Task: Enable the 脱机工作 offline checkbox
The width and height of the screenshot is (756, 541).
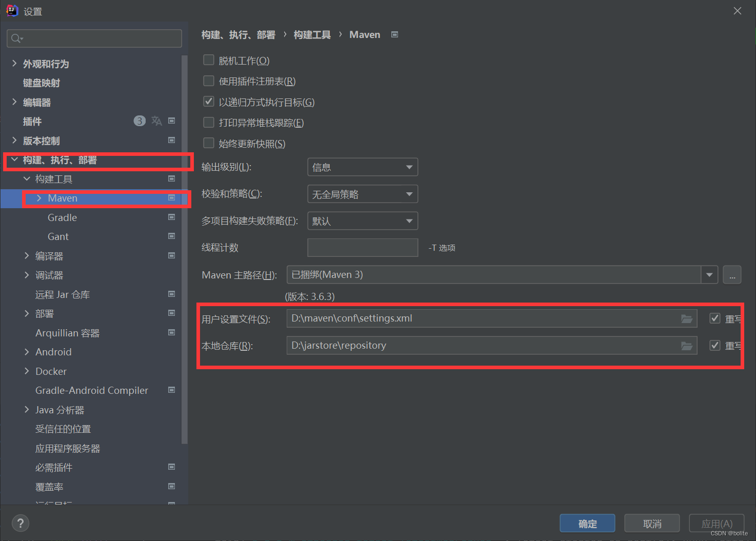Action: point(209,60)
